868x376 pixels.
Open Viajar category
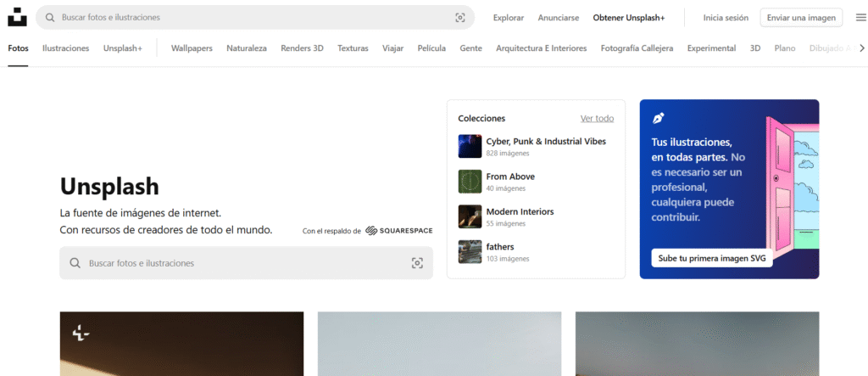coord(392,48)
